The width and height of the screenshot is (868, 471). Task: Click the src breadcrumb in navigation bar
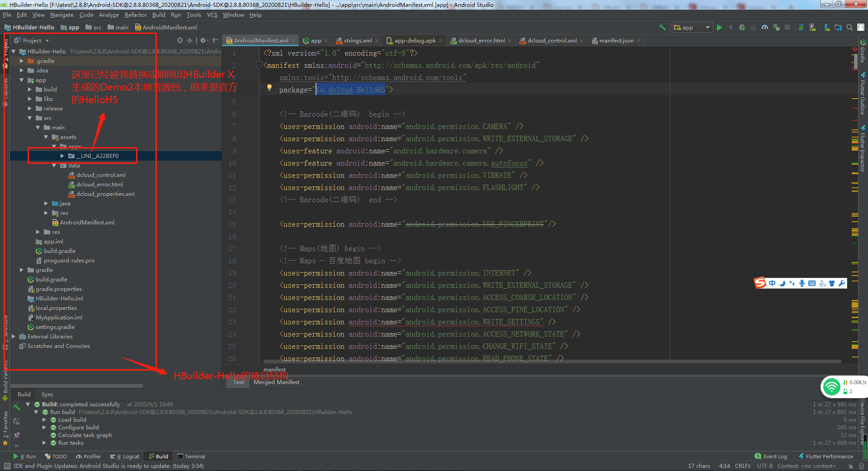tap(94, 28)
